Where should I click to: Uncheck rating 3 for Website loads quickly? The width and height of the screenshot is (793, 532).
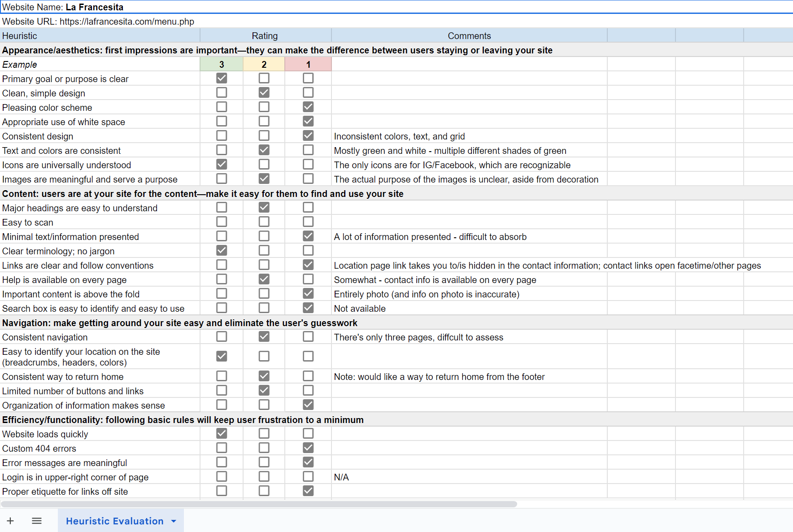[x=222, y=433]
